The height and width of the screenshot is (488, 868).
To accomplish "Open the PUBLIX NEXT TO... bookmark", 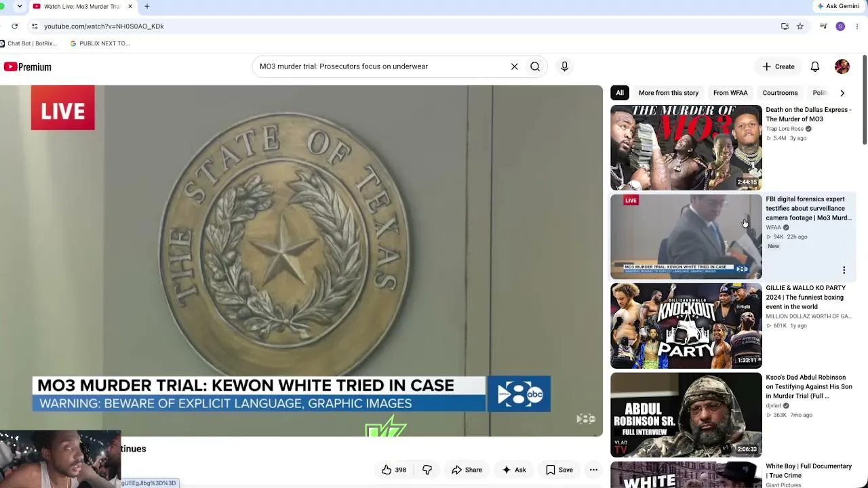I will [x=100, y=43].
